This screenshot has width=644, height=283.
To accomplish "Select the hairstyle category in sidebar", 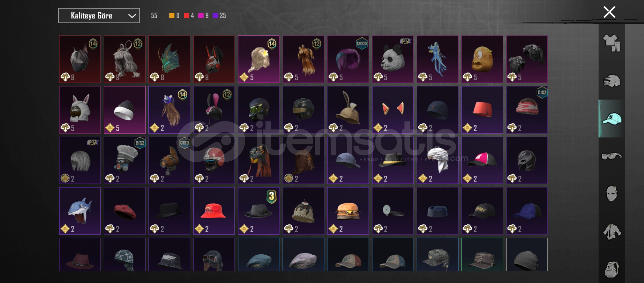I will point(612,81).
